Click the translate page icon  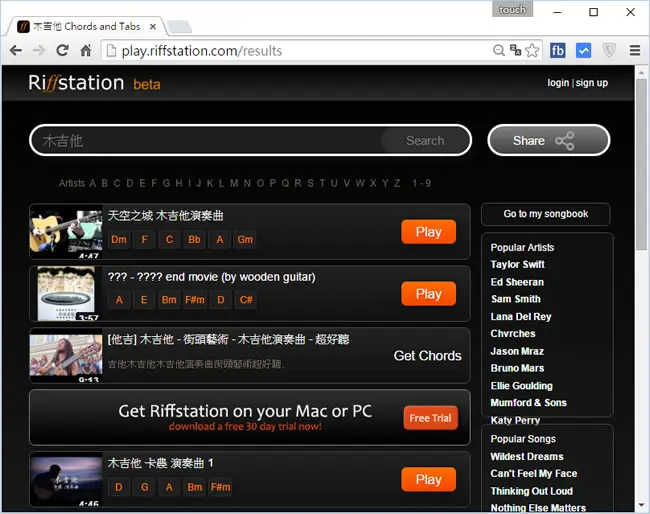(515, 50)
